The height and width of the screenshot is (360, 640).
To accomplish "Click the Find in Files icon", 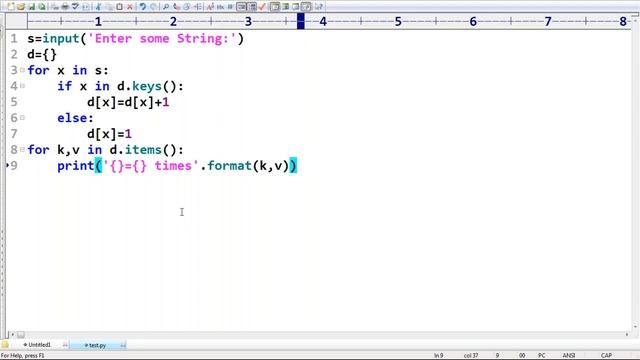I will 187,7.
